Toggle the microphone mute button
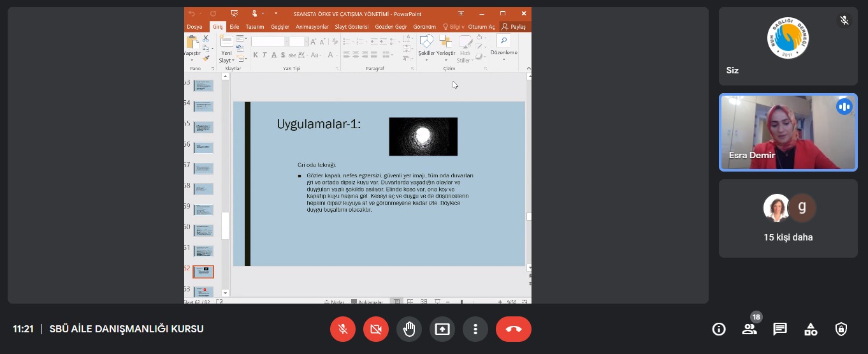The image size is (868, 354). [x=342, y=329]
